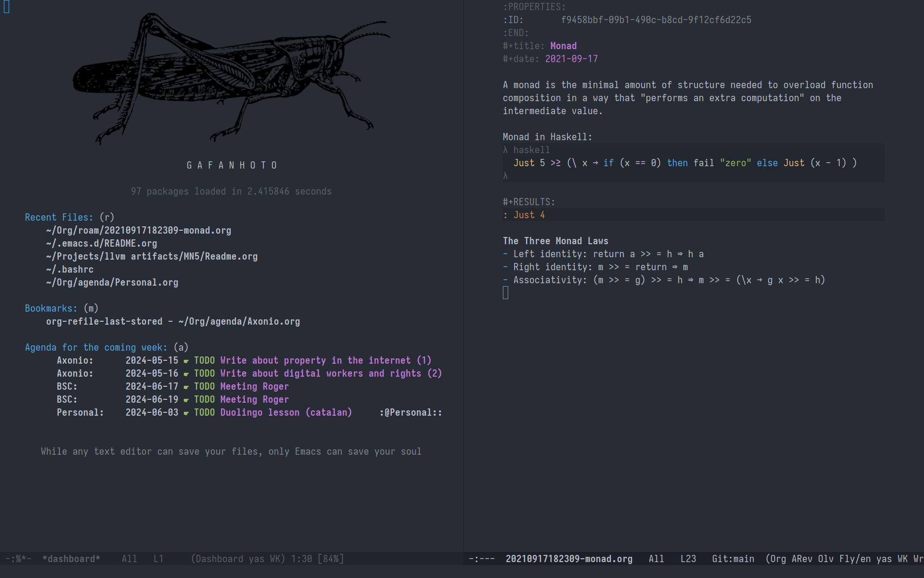
Task: Click the :PROPERTIES: drawer line
Action: coord(534,7)
